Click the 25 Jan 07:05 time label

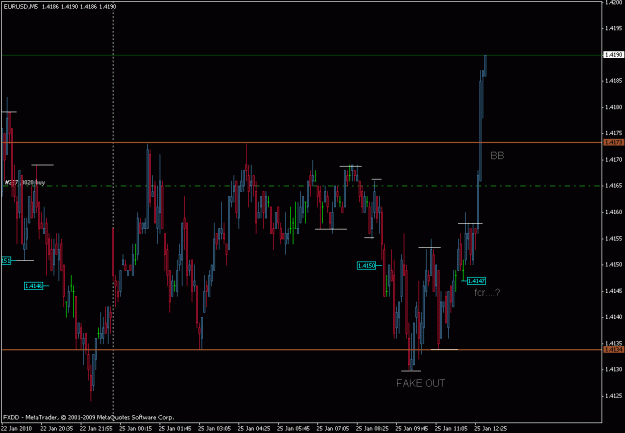333,429
